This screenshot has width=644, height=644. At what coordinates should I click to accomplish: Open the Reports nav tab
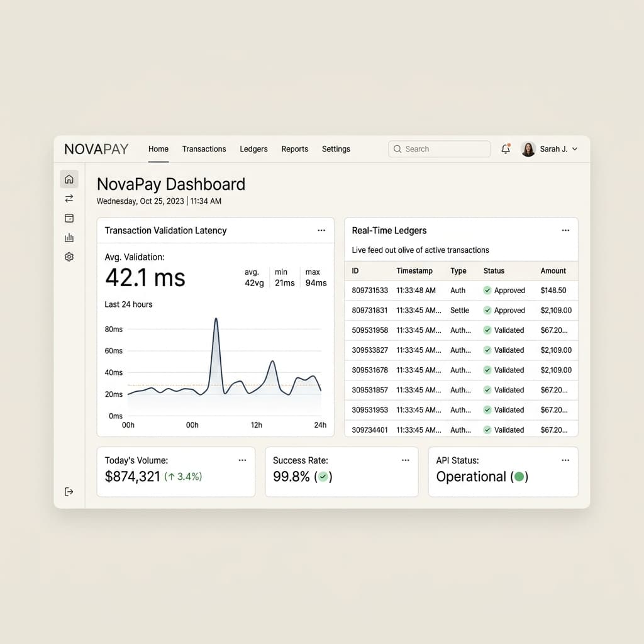pyautogui.click(x=294, y=148)
